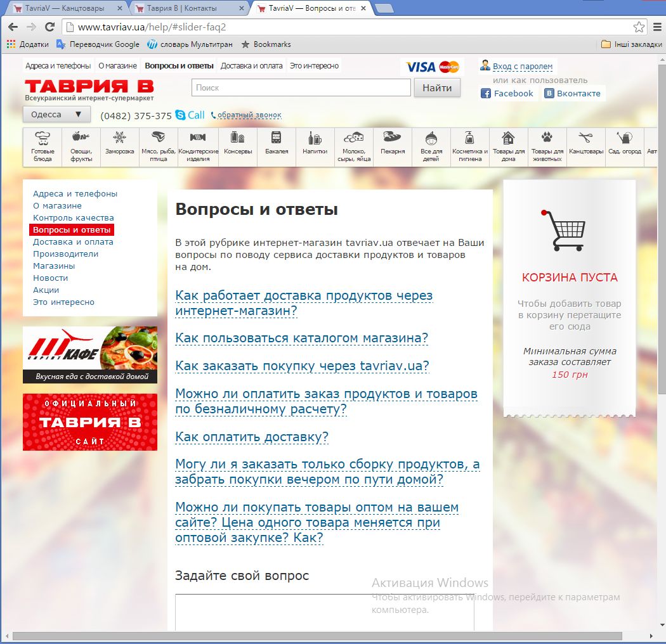Reload the page in browser
The width and height of the screenshot is (666, 644).
pos(49,27)
